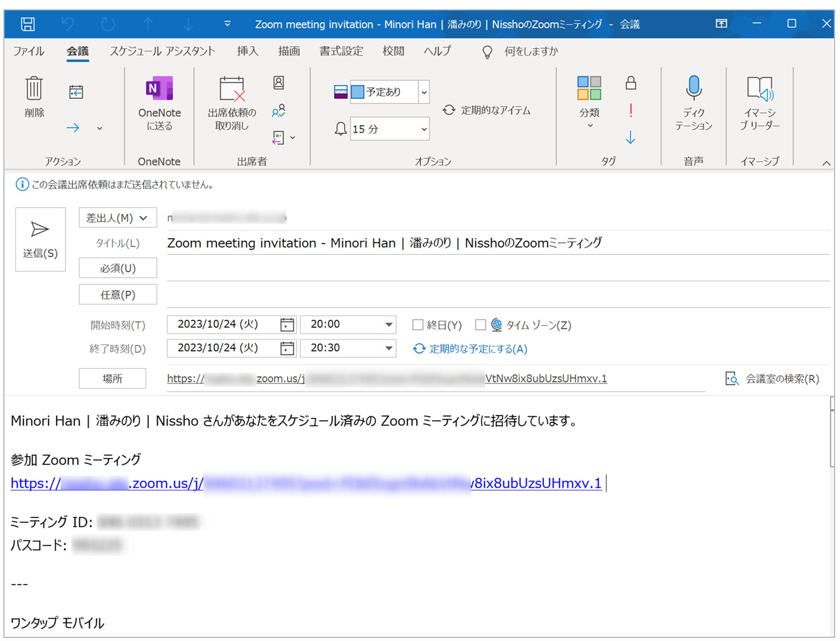Select the 会議 ribbon tab
This screenshot has height=641, width=840.
pyautogui.click(x=77, y=51)
